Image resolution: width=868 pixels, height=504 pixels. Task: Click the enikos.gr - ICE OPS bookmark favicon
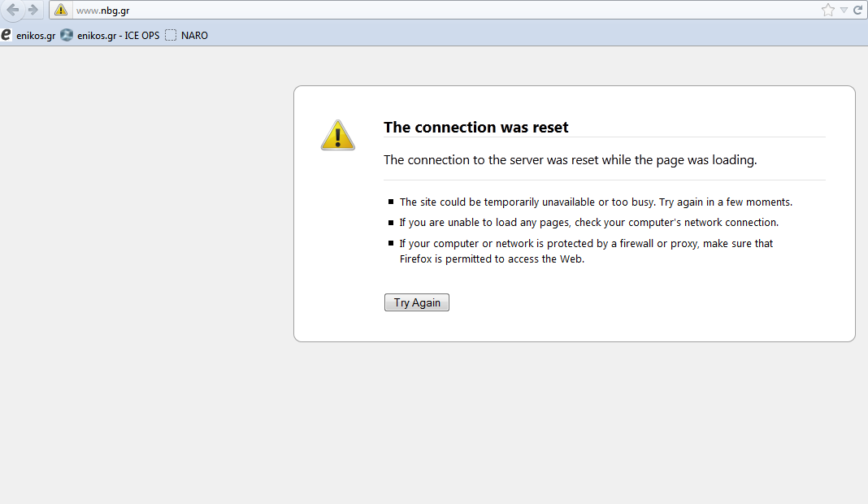[67, 35]
